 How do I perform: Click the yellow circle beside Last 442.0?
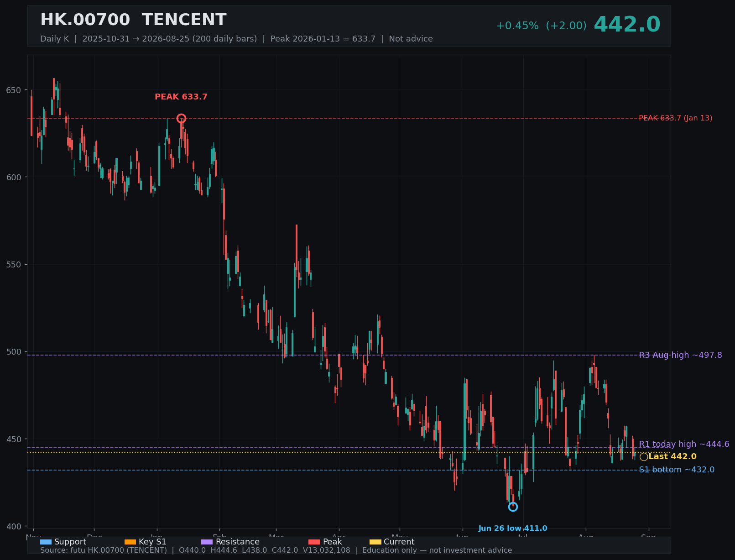click(x=643, y=457)
